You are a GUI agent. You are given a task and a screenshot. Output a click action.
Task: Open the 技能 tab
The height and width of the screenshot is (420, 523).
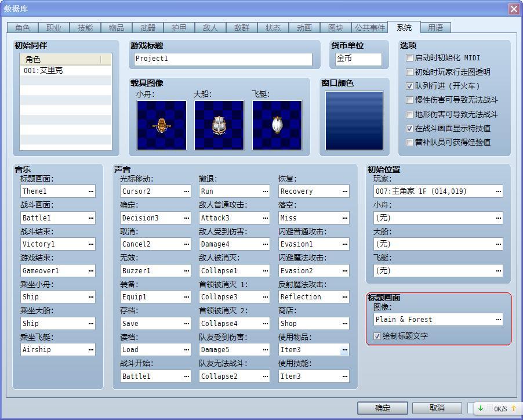85,28
